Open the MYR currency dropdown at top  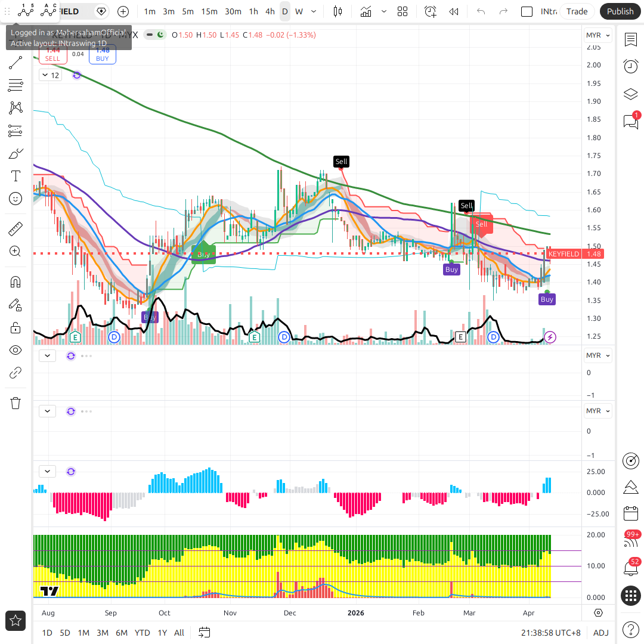598,35
